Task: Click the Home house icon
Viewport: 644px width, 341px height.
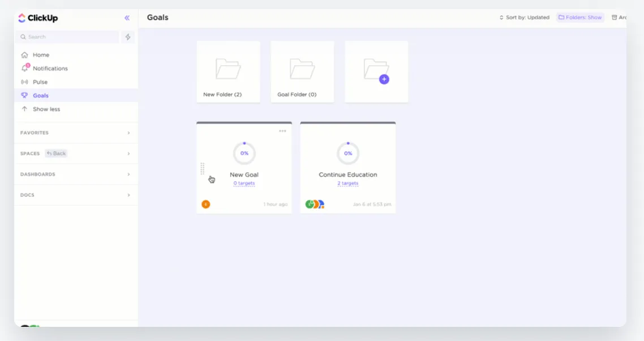Action: coord(25,55)
